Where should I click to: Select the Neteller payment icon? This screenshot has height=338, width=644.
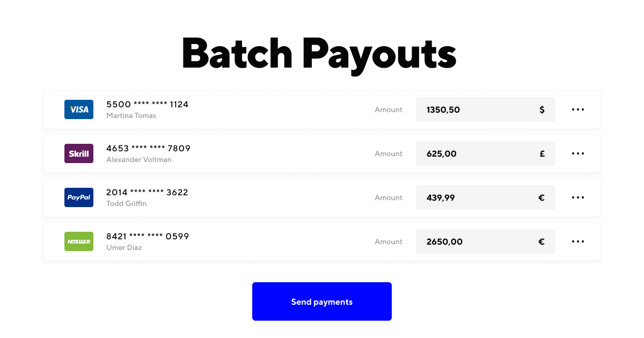[x=78, y=241]
